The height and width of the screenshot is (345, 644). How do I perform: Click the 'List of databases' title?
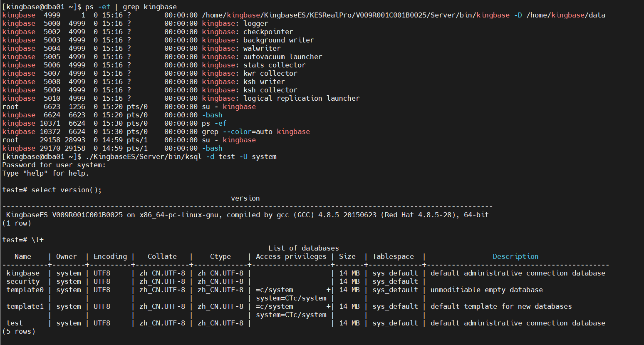coord(304,248)
